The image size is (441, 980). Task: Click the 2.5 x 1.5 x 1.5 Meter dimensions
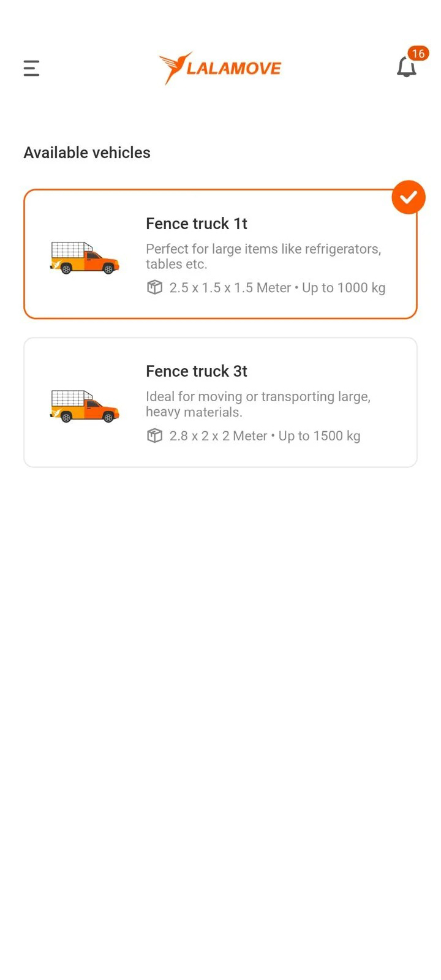tap(230, 288)
